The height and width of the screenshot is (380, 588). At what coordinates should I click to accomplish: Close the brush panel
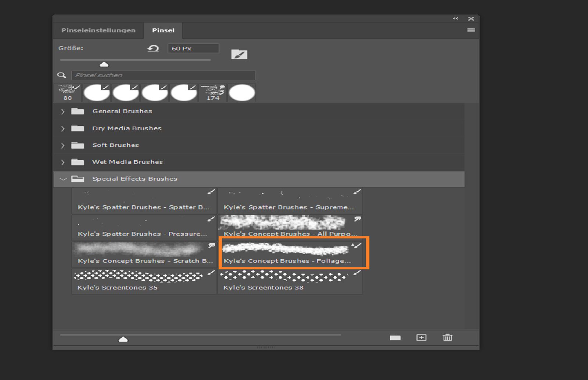click(x=471, y=18)
